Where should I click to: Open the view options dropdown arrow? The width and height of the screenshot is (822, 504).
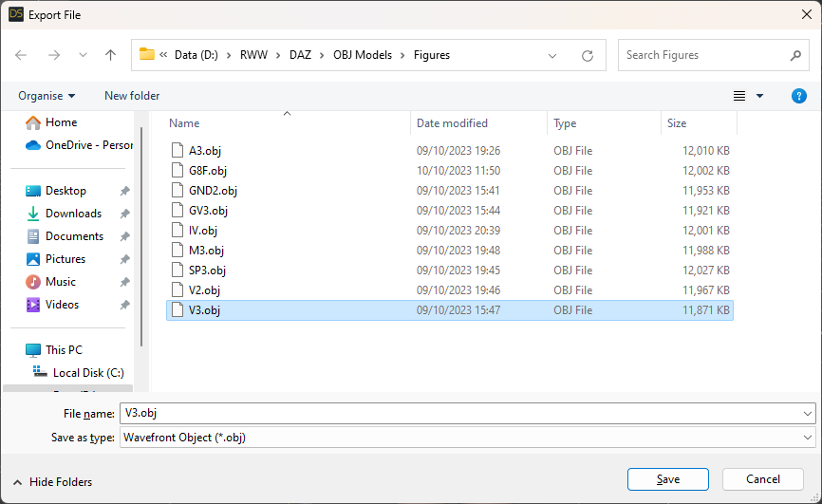pos(759,96)
